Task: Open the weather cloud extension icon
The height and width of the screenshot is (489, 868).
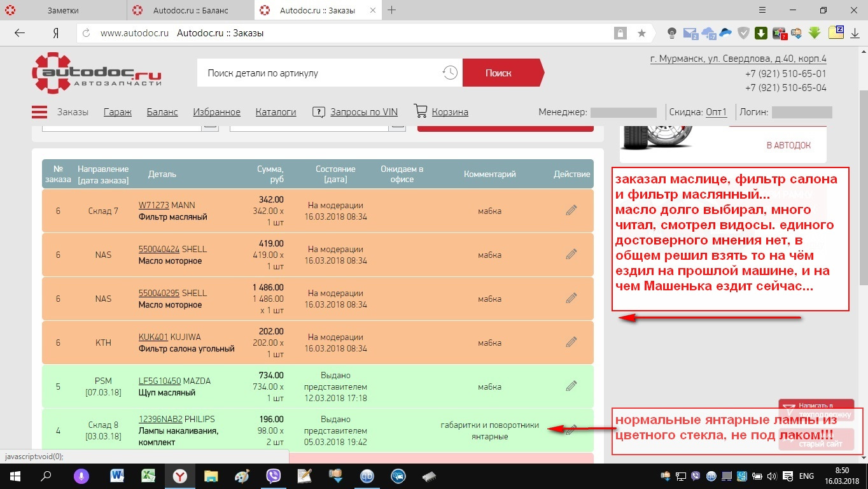Action: (708, 33)
